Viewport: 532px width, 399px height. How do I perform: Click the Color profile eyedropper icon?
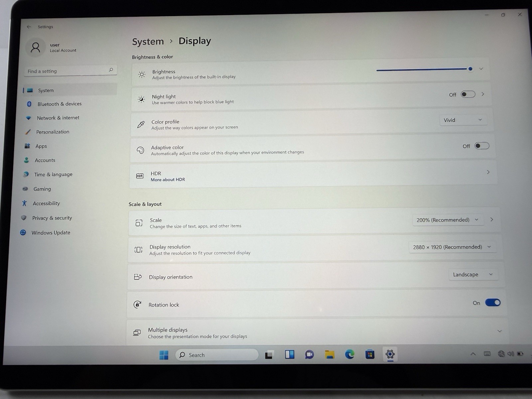click(141, 125)
